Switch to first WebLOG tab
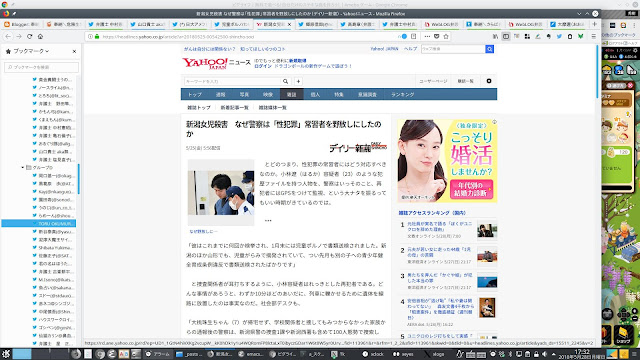Image resolution: width=640 pixels, height=360 pixels. (443, 24)
